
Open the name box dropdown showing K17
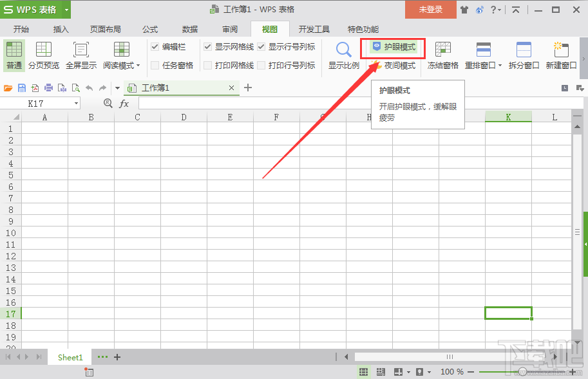click(x=75, y=103)
